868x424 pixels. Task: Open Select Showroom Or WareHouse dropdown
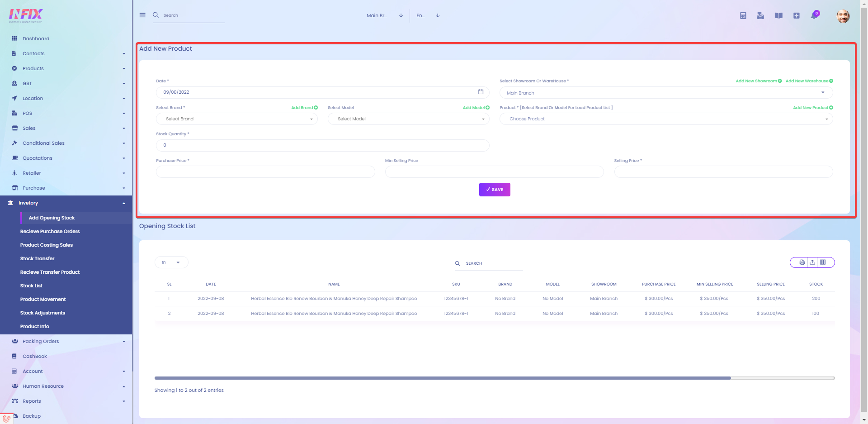[x=666, y=93]
